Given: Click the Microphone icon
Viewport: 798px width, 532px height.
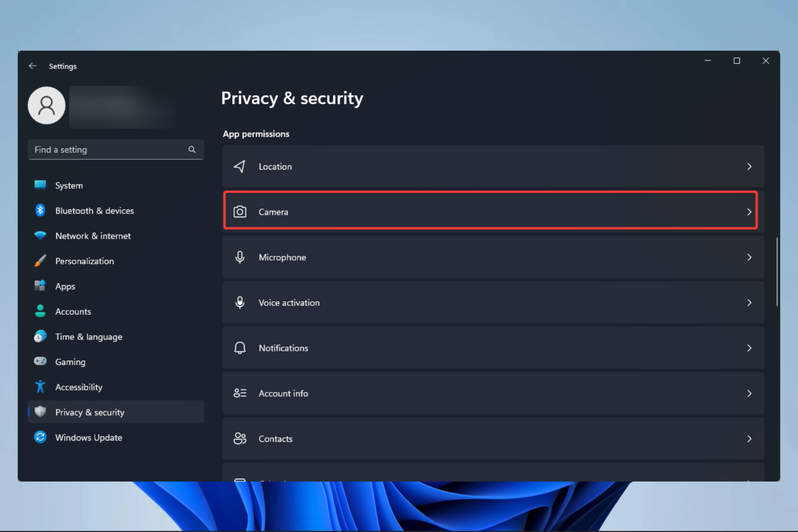Looking at the screenshot, I should 240,257.
